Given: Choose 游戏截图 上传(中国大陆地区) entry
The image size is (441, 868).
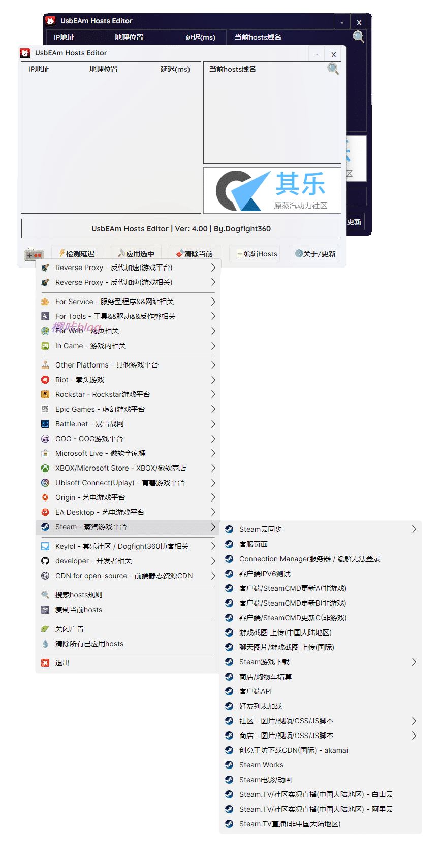Looking at the screenshot, I should [x=321, y=632].
